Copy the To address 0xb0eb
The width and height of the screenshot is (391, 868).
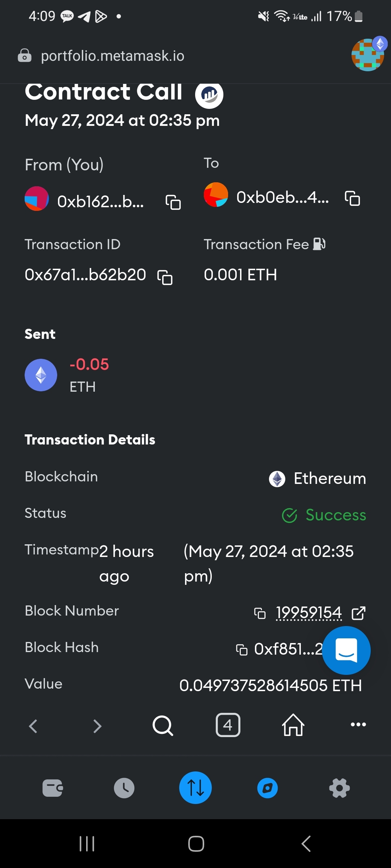tap(352, 198)
